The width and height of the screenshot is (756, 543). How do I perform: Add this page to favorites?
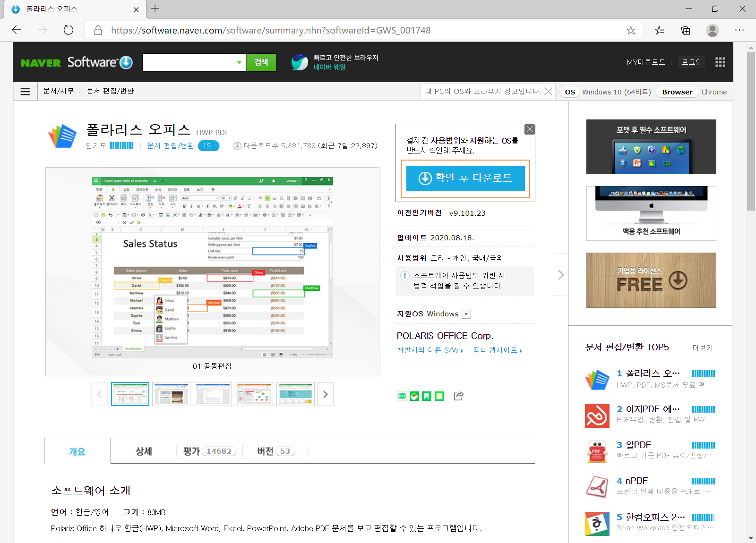coord(631,30)
